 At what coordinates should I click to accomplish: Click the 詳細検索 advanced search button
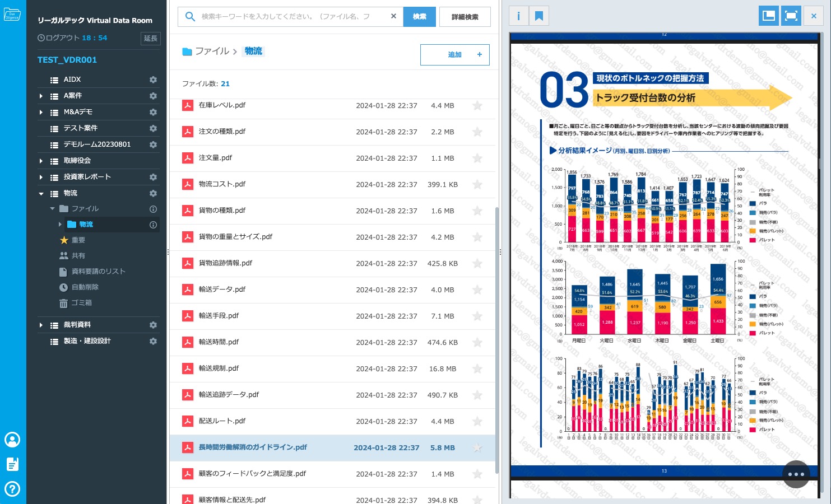click(465, 17)
